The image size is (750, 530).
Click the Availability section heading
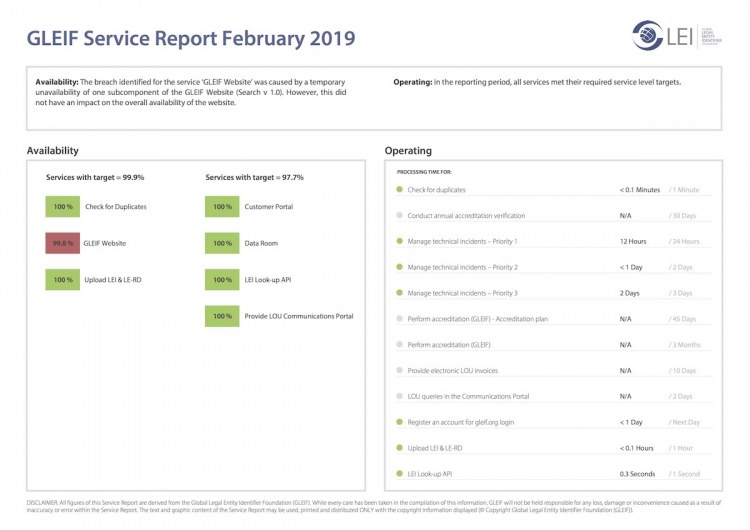coord(53,151)
